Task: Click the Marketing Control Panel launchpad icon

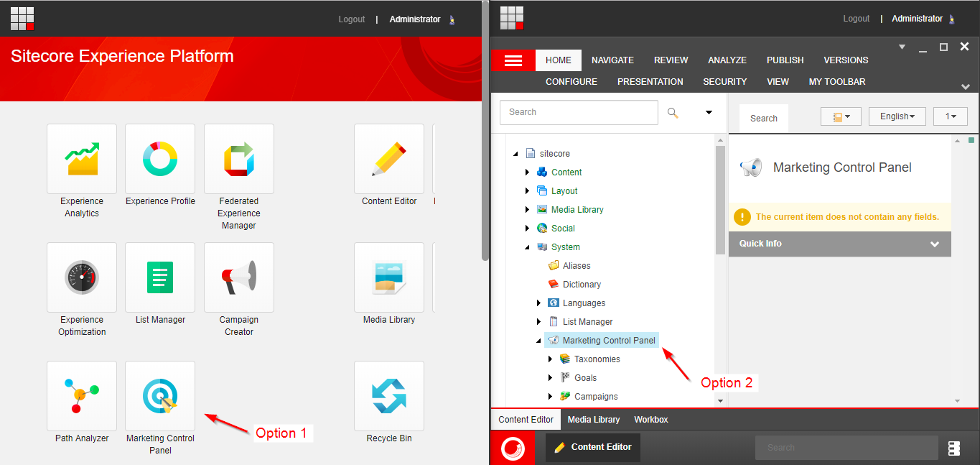Action: click(160, 396)
